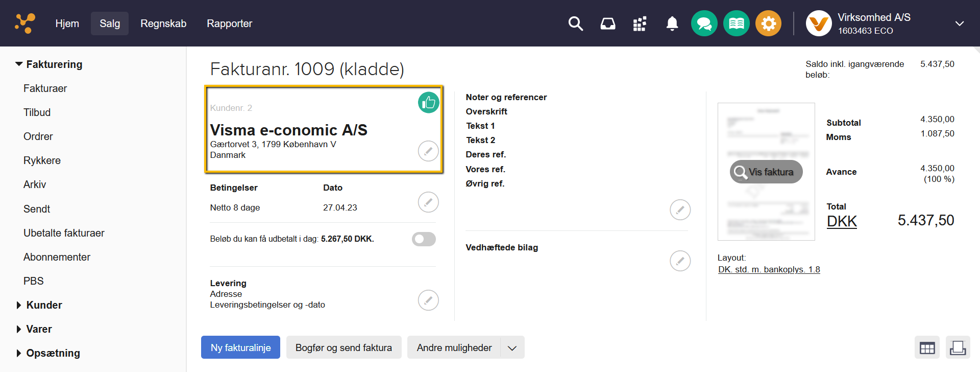Screen dimensions: 980x372
Task: Edit Betingelser and Dato with pencil icon
Action: coord(428,202)
